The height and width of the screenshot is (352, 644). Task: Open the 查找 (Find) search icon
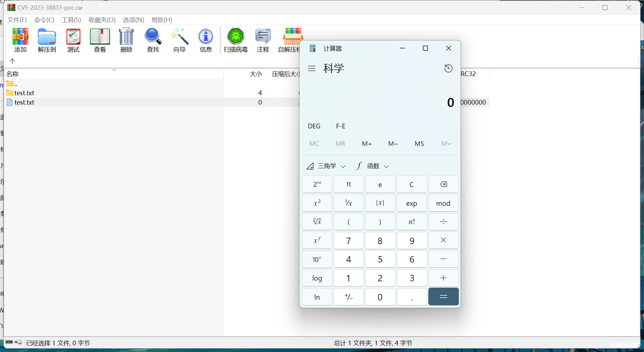pyautogui.click(x=153, y=40)
